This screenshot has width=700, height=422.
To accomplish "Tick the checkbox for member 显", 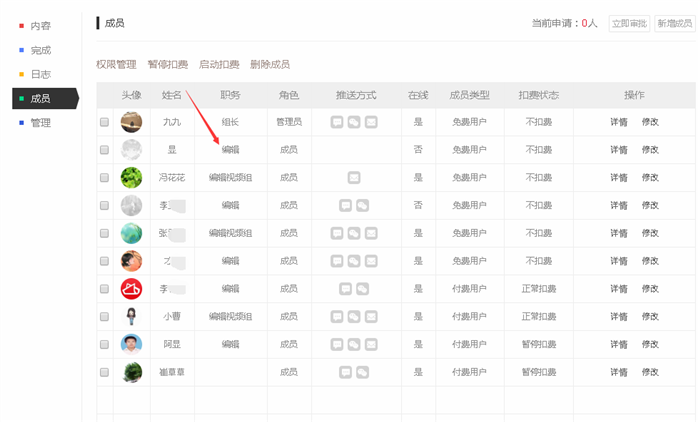I will 104,150.
